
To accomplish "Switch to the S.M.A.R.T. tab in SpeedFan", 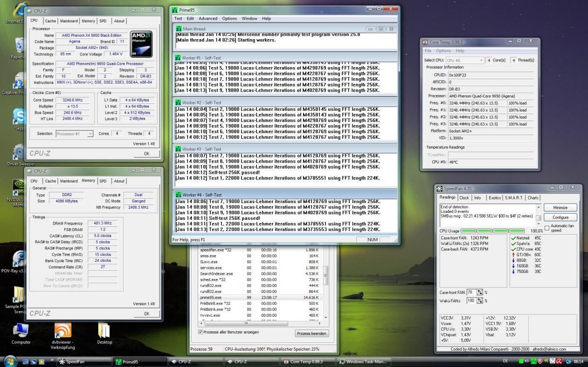I will click(513, 198).
